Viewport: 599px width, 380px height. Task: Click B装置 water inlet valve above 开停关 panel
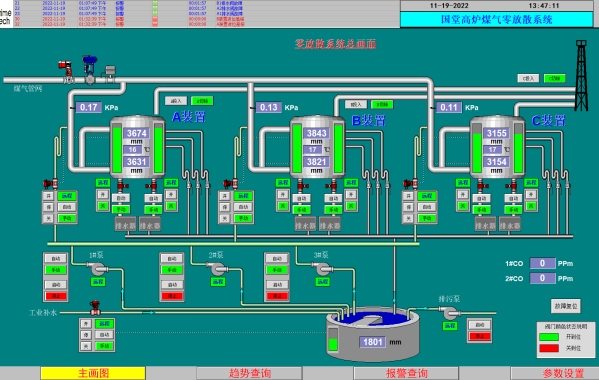tap(230, 184)
